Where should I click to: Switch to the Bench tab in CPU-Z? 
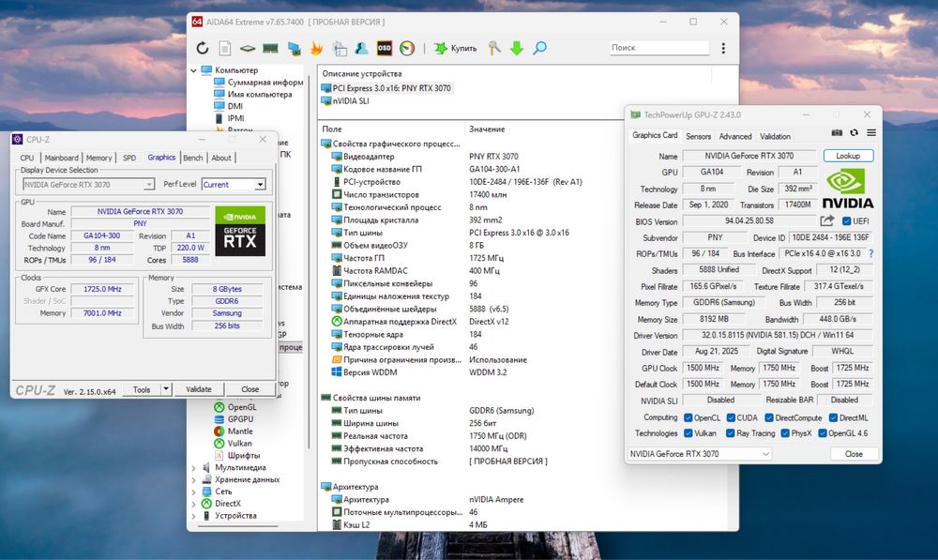[192, 158]
